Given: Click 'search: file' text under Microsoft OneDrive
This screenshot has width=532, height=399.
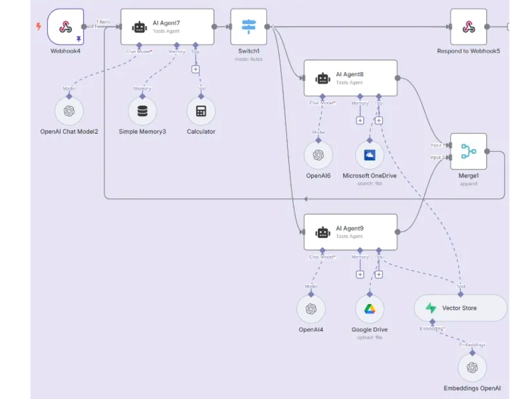Looking at the screenshot, I should point(370,184).
